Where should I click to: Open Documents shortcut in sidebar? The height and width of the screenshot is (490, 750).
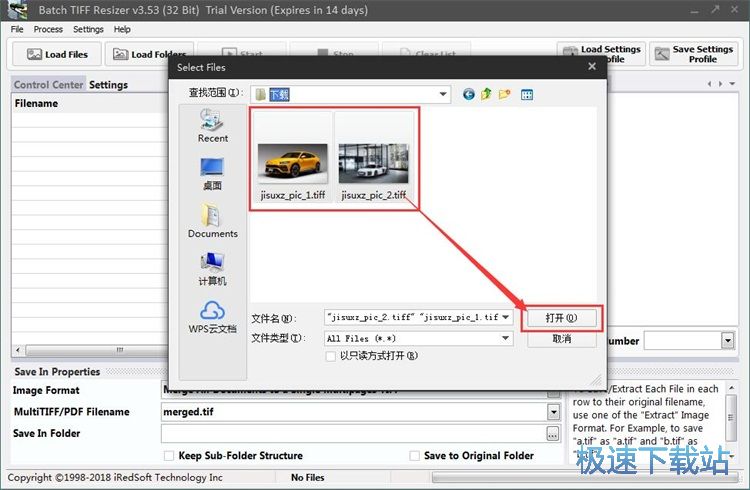tap(213, 221)
